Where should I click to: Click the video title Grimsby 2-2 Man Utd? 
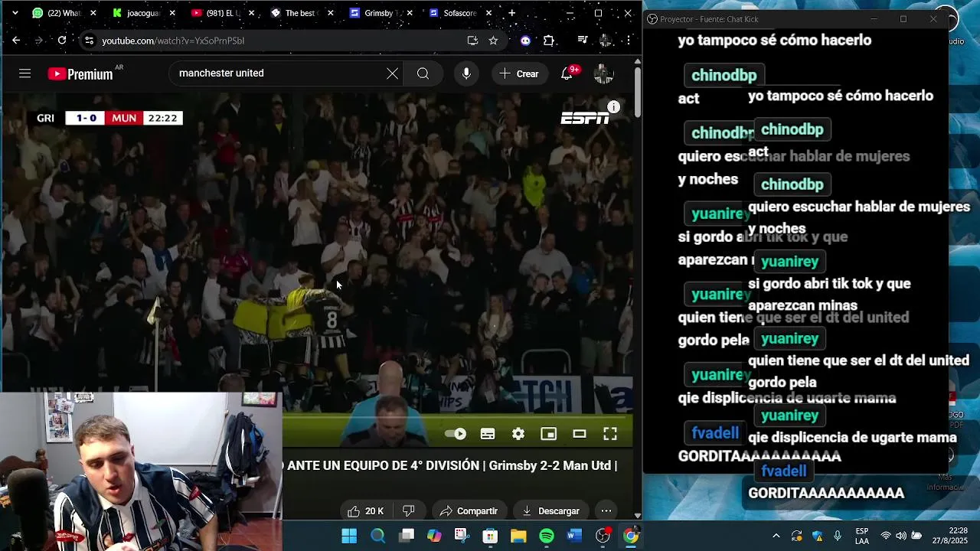click(449, 465)
